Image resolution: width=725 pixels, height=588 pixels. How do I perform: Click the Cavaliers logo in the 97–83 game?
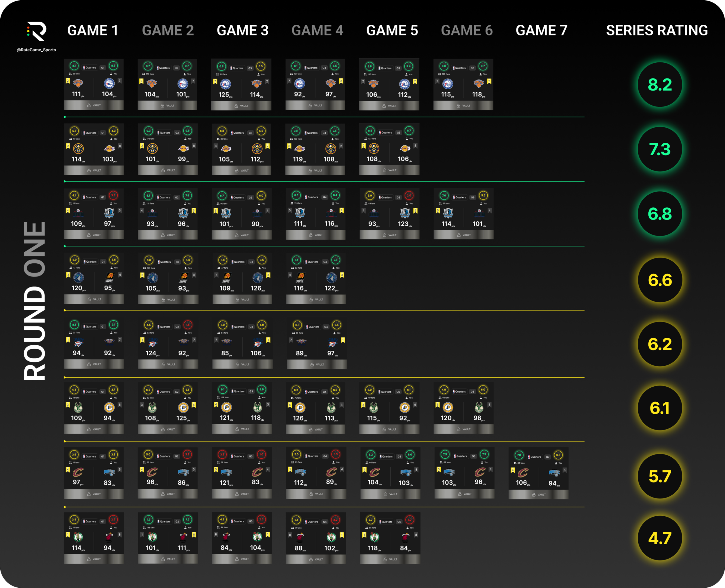point(78,472)
